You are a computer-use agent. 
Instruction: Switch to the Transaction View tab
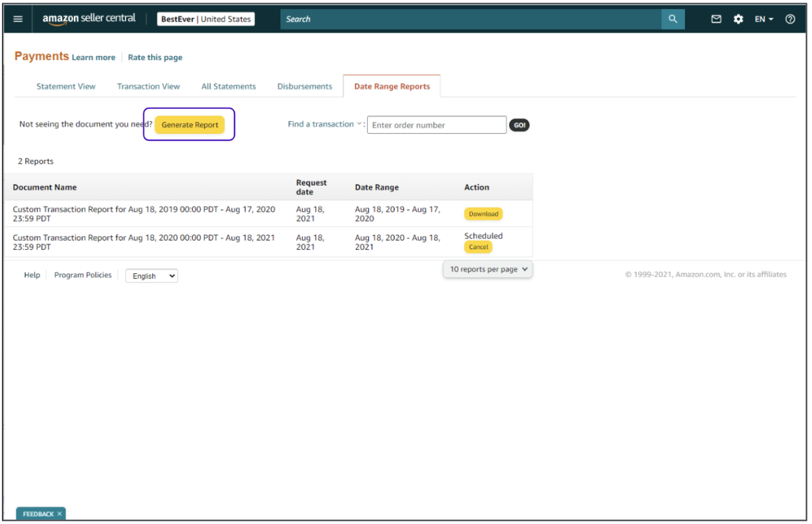point(149,87)
